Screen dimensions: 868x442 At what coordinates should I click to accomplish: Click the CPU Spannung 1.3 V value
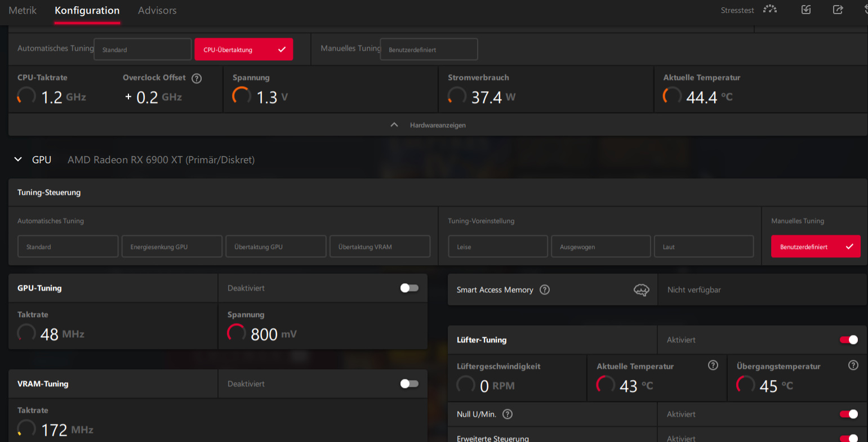click(273, 97)
